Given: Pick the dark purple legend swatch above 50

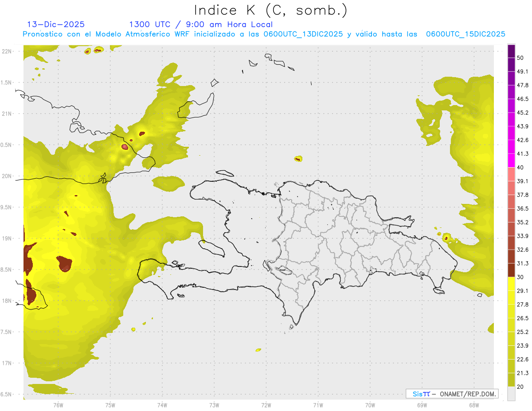Looking at the screenshot, I should (x=511, y=51).
